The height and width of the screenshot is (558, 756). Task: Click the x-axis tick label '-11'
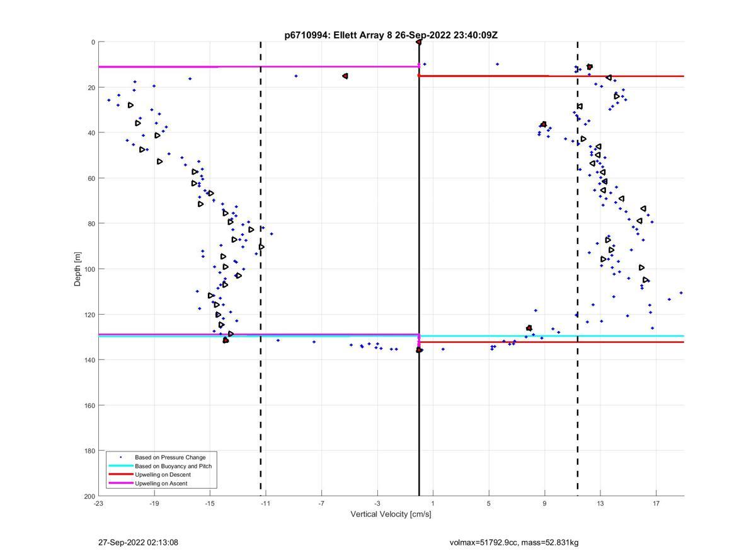coord(265,503)
